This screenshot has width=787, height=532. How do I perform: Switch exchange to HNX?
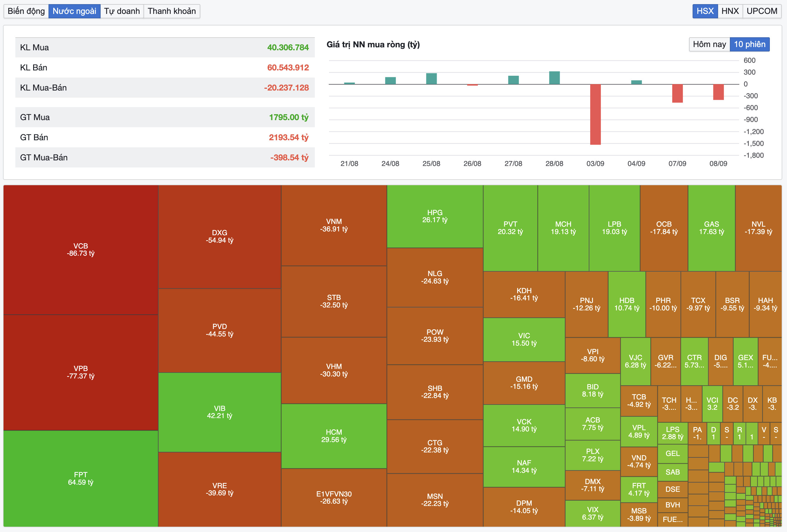pos(730,11)
